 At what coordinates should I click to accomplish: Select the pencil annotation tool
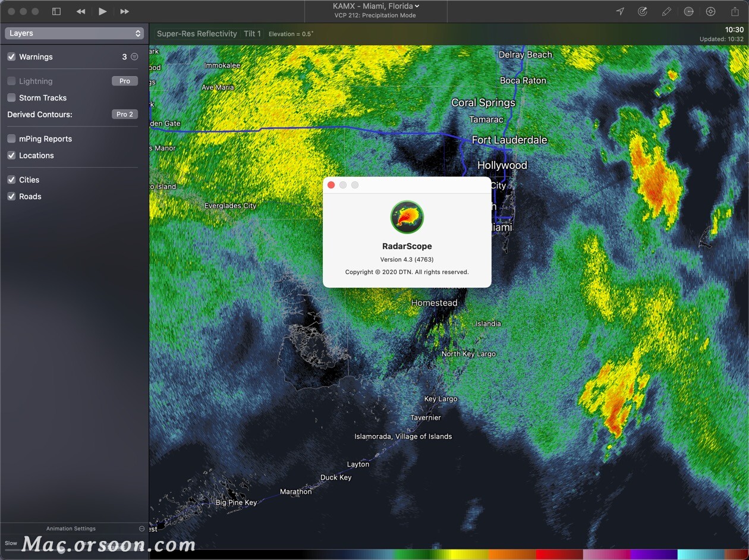tap(666, 11)
